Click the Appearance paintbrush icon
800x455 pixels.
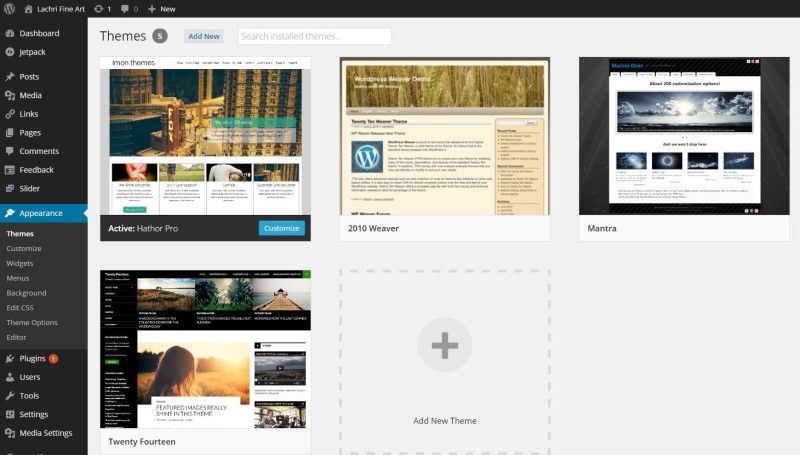10,213
